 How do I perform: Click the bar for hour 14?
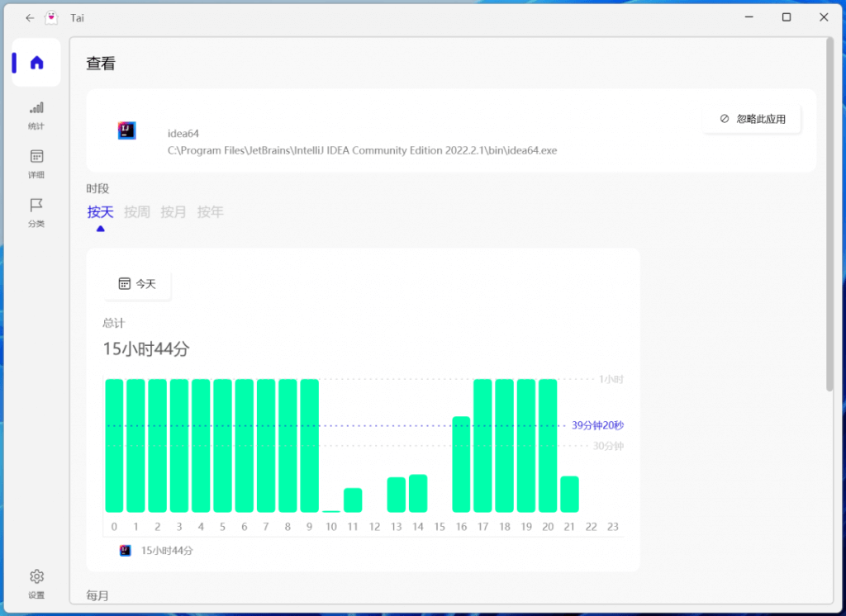point(418,494)
